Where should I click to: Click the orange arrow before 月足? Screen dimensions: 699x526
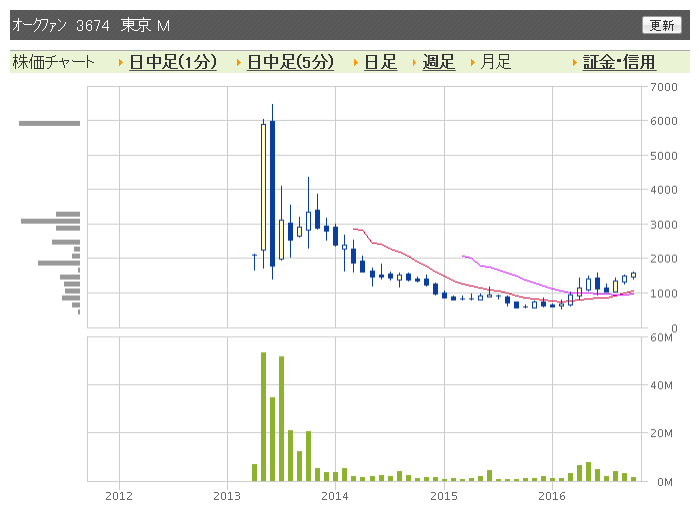[x=473, y=63]
